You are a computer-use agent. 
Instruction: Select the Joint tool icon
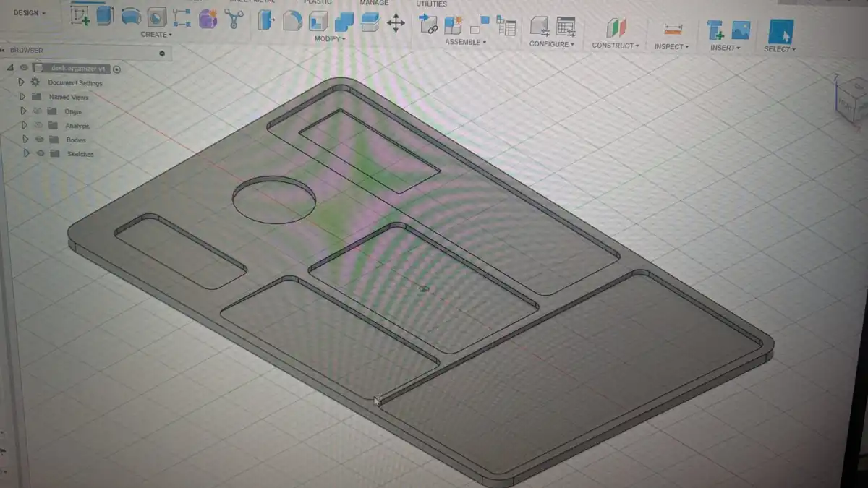[x=480, y=26]
